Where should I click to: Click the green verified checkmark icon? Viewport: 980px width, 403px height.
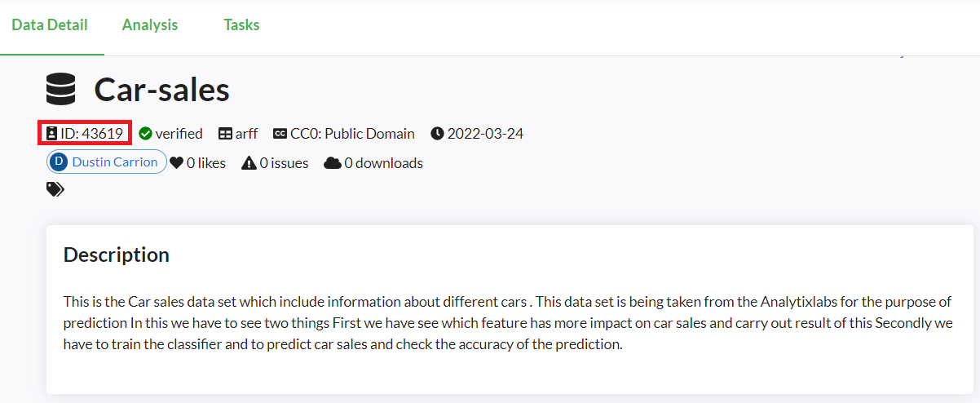pos(145,134)
